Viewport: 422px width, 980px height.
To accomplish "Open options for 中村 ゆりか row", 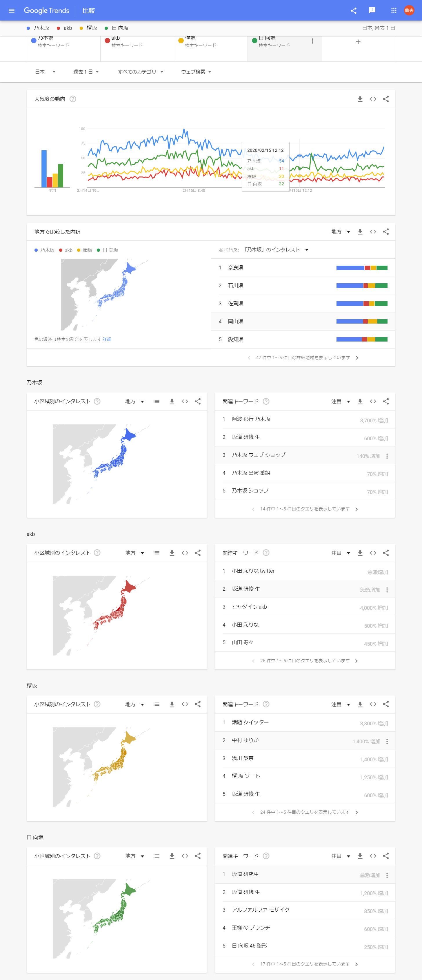I will click(387, 742).
